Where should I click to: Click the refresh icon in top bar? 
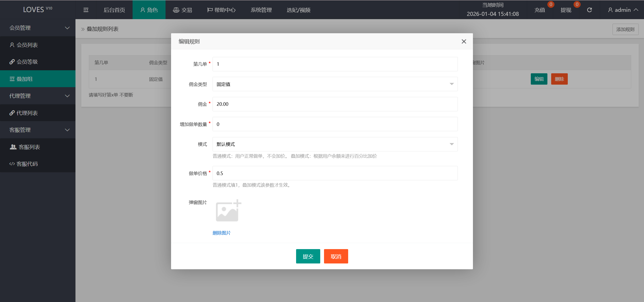click(590, 10)
